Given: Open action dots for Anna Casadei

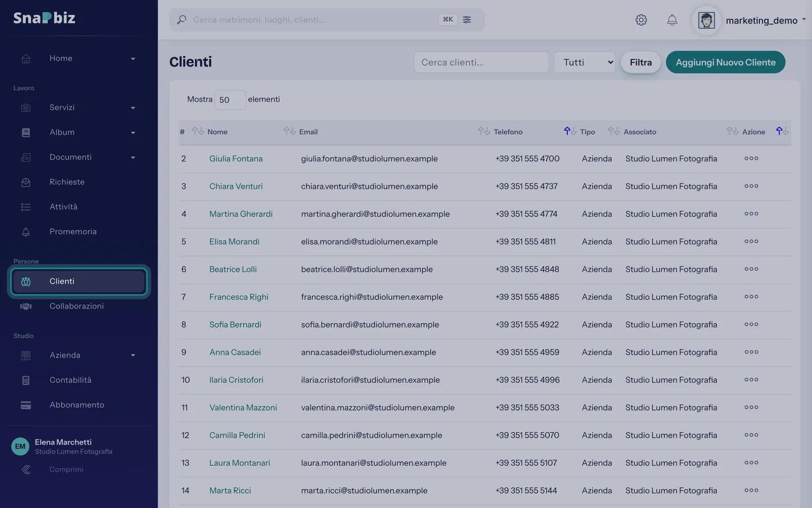Looking at the screenshot, I should point(751,352).
